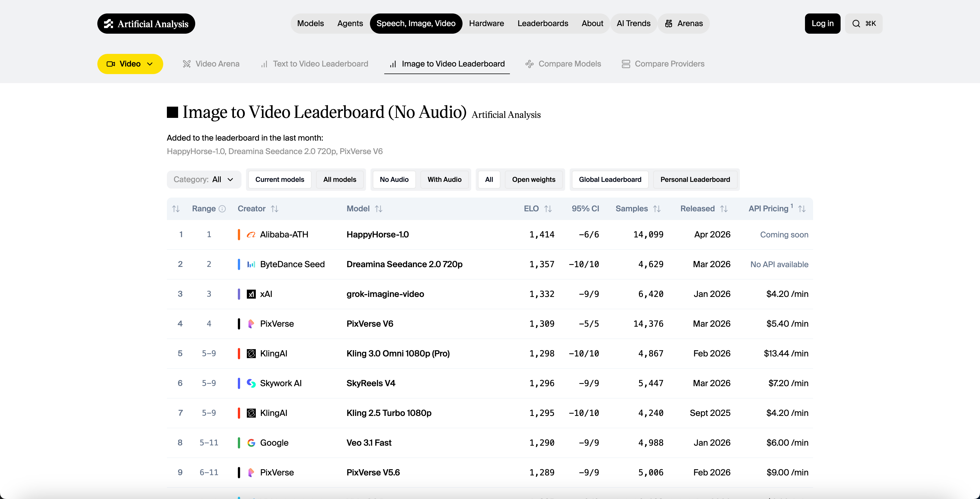980x499 pixels.
Task: Select the All models toggle
Action: point(339,179)
